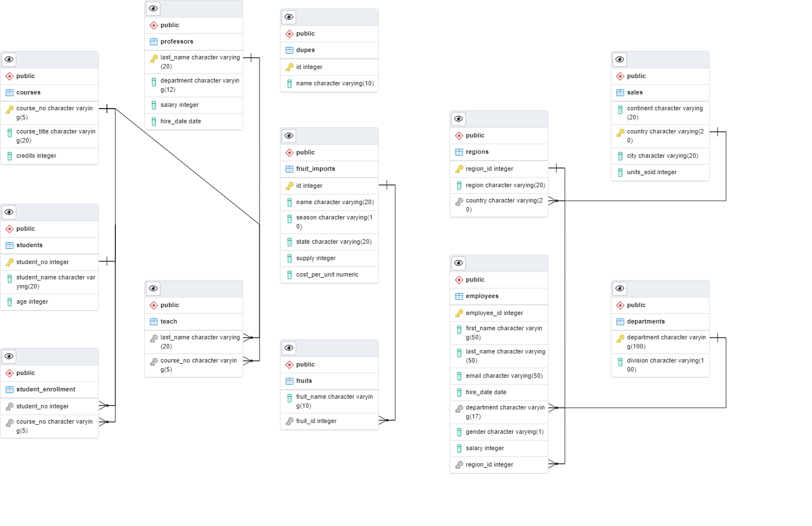Click the foreign key icon beside country in regions

(459, 205)
